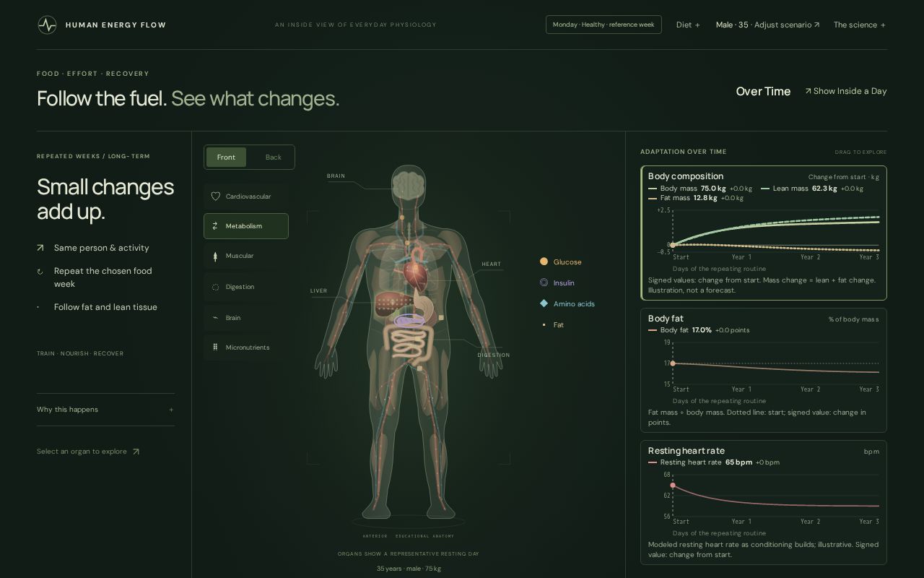Click the Glucose orange dot legend marker
Image resolution: width=924 pixels, height=578 pixels.
pos(544,262)
